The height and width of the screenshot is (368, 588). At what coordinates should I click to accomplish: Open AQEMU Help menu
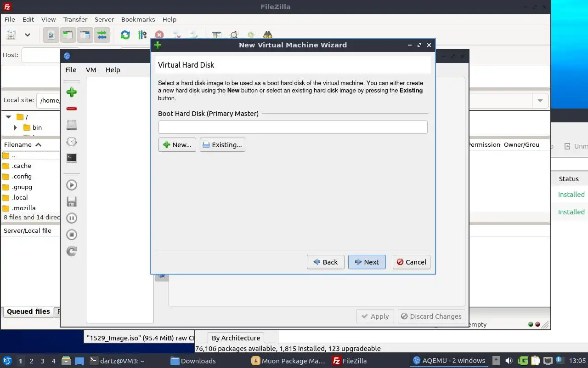tap(113, 70)
